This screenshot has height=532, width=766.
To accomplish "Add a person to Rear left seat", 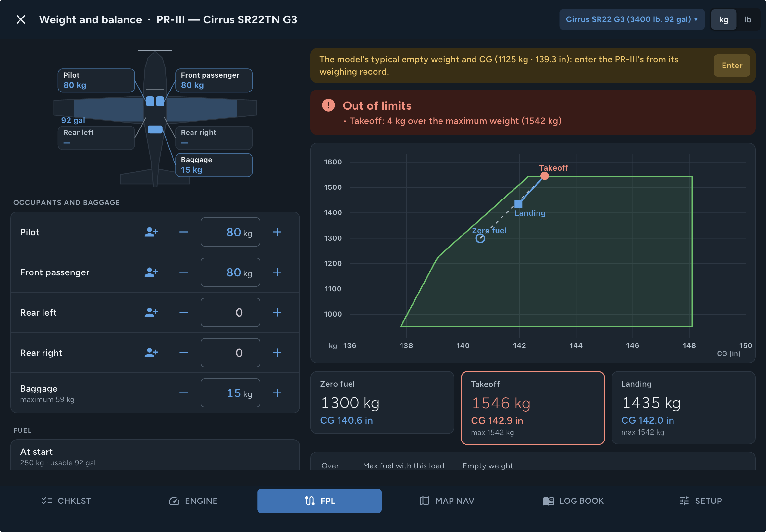I will click(x=151, y=312).
